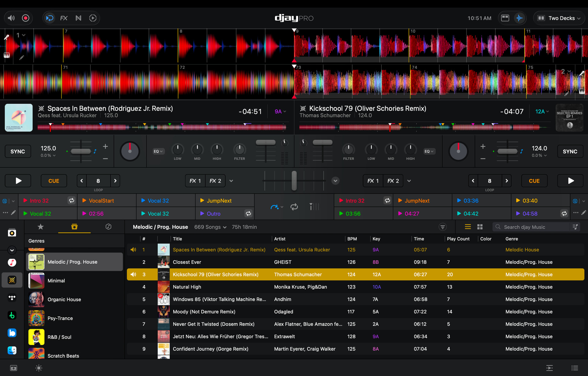Click the record button in top toolbar
Screen dimensions: 588x376
coord(26,18)
